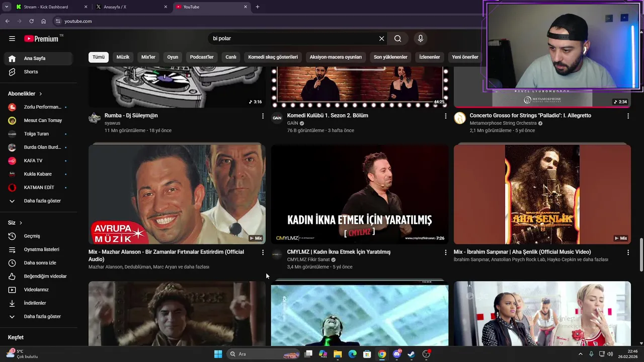The width and height of the screenshot is (644, 362).
Task: Open Videolarınız in the sidebar
Action: 38,290
